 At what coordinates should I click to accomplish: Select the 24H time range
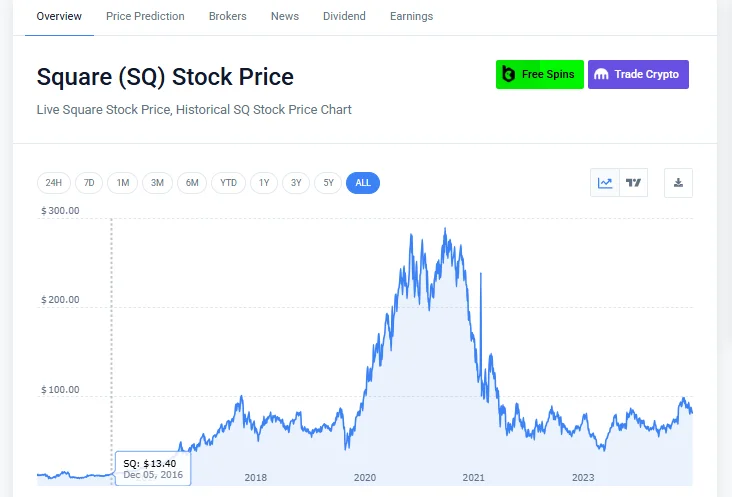point(53,183)
